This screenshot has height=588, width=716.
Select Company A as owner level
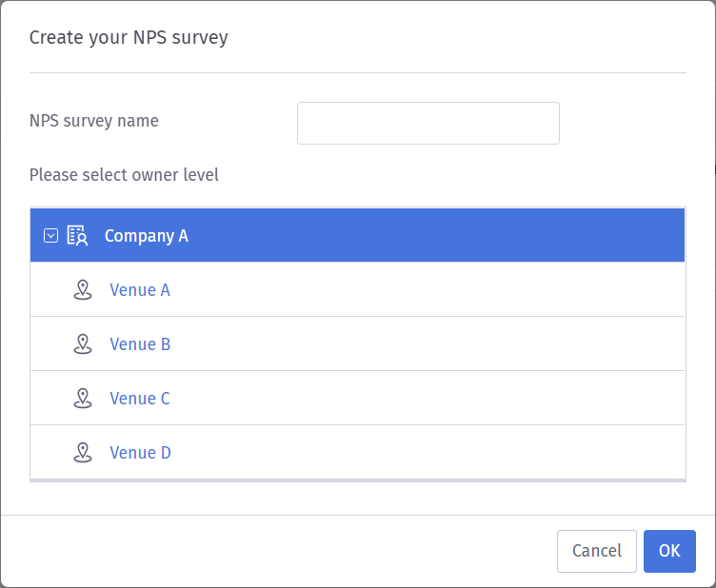[146, 236]
